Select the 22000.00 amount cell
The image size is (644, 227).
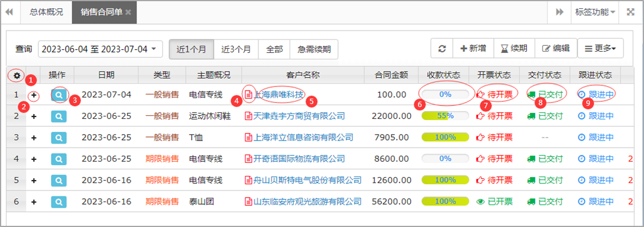(391, 116)
